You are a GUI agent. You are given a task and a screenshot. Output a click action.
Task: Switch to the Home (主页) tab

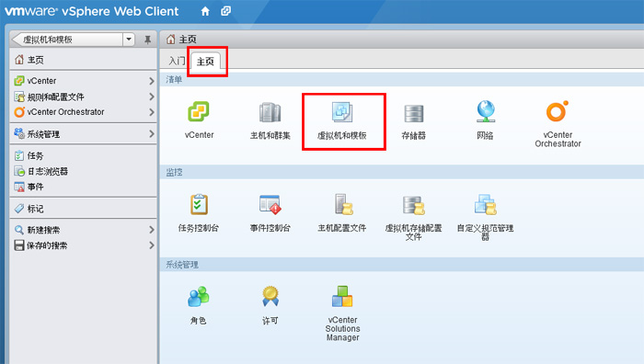[x=205, y=62]
